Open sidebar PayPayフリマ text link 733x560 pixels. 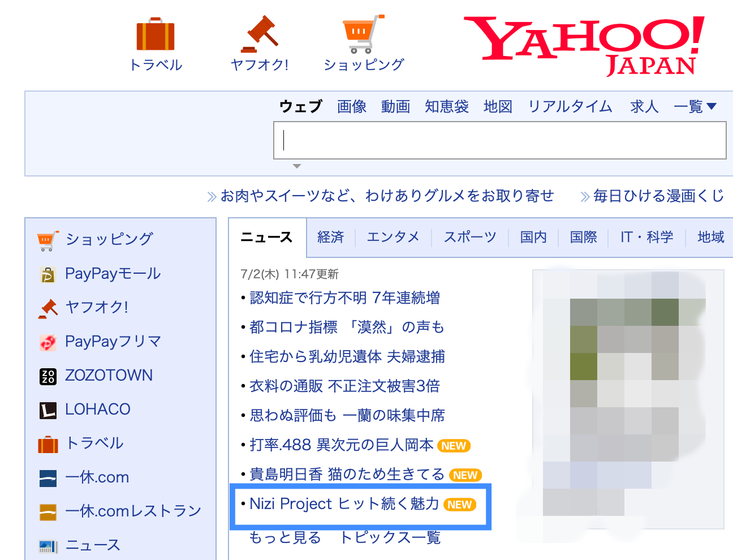click(113, 342)
